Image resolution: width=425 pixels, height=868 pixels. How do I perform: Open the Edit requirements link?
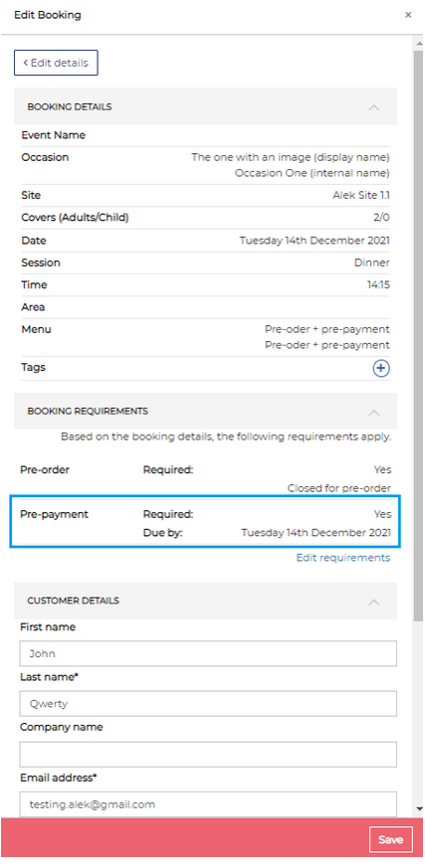click(343, 558)
